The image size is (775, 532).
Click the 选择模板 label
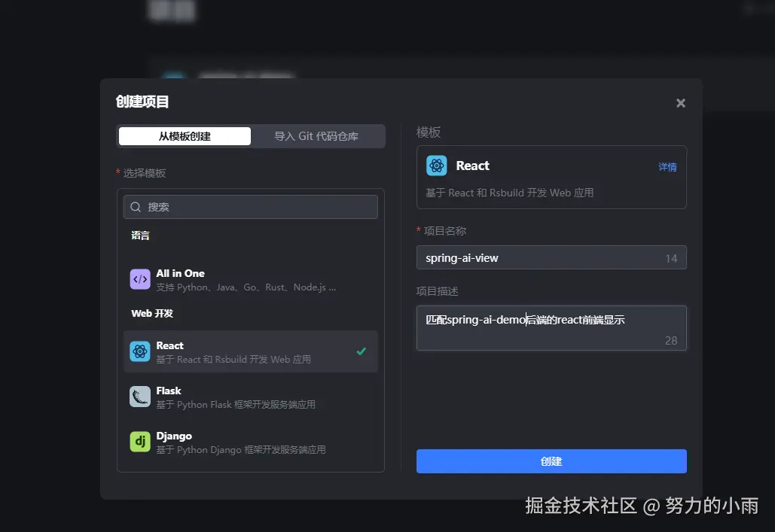[x=145, y=173]
